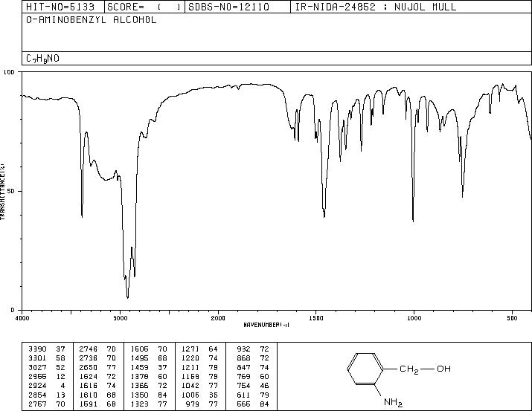Click the SCORE= header field
The height and width of the screenshot is (411, 532).
tap(144, 7)
